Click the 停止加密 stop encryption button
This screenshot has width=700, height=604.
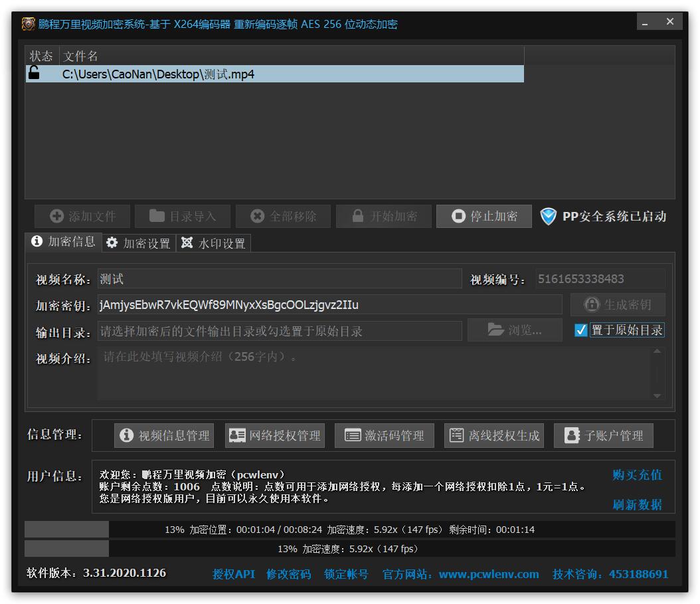[x=484, y=217]
